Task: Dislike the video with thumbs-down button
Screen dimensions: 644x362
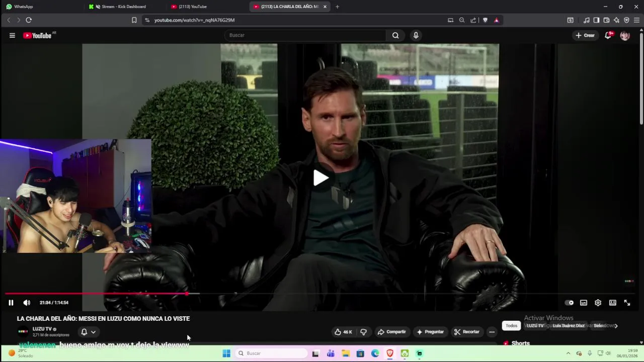Action: pyautogui.click(x=363, y=332)
